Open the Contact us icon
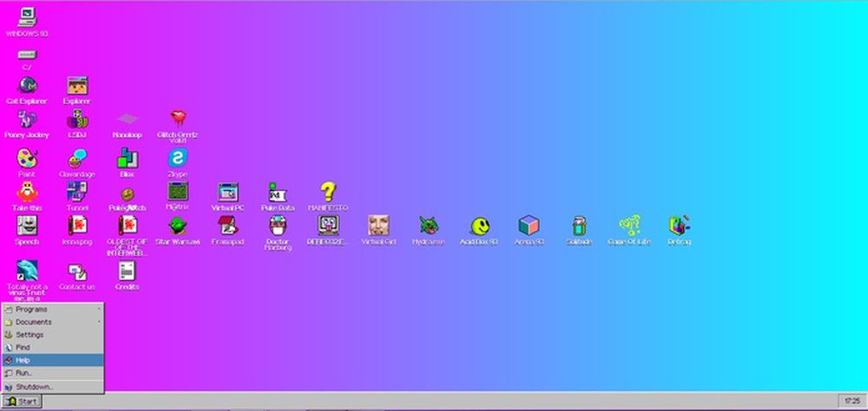868x411 pixels. point(77,271)
